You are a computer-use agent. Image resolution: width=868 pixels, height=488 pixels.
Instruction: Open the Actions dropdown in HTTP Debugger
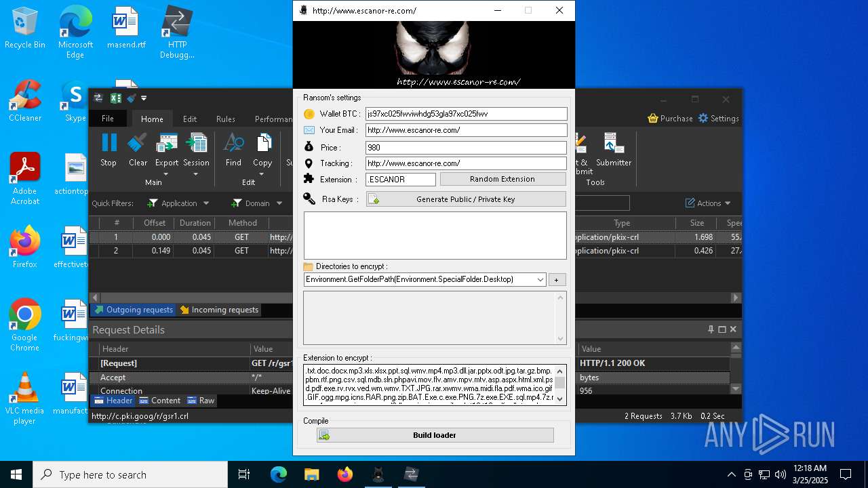[x=708, y=203]
